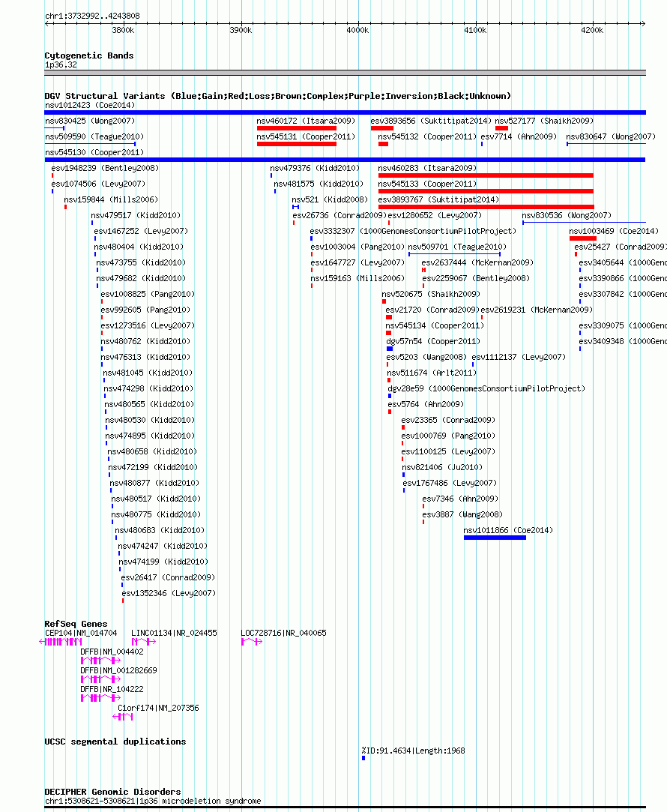
Task: Click the blue nsv1011866 (Coe2014) gain bar
Action: tap(495, 538)
